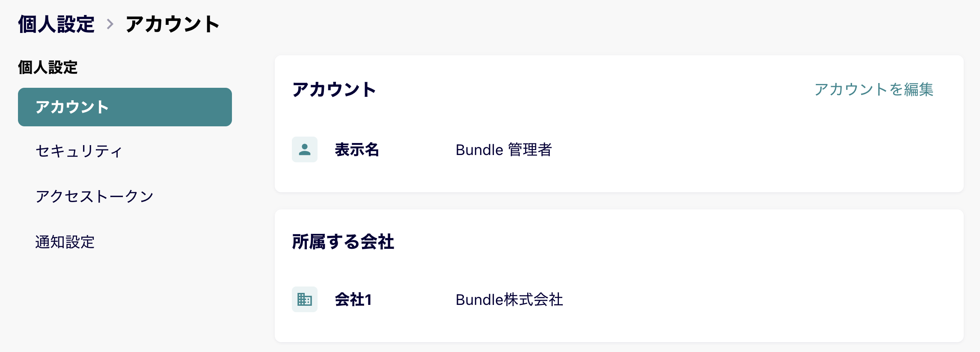Go to アクセストークン page
The height and width of the screenshot is (352, 980).
pos(95,196)
